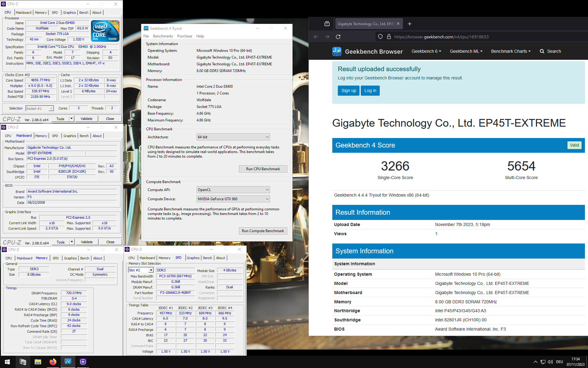Open the Windows Start menu

click(7, 362)
